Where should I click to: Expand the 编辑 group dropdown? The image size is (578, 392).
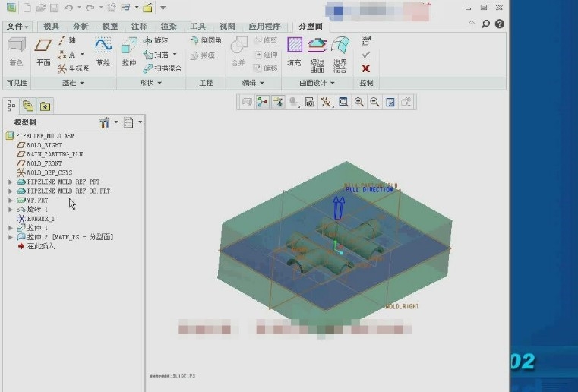(252, 83)
